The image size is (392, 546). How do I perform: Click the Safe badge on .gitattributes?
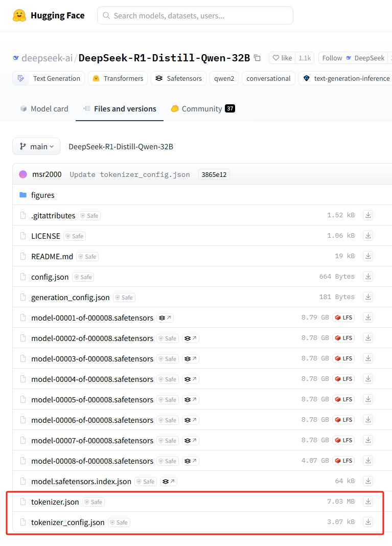click(x=89, y=216)
